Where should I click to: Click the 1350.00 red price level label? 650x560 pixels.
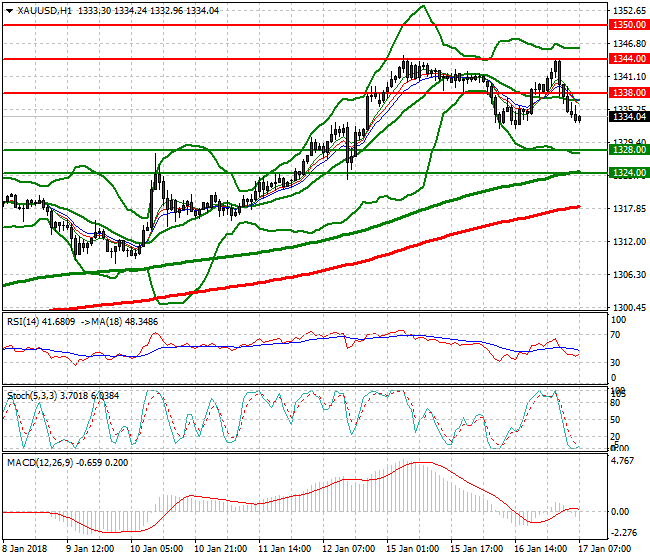[x=629, y=25]
